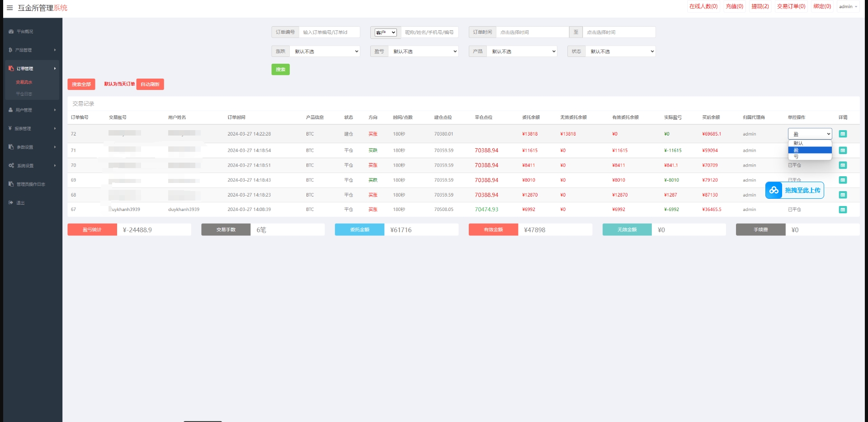Click the 产品管理 bitcoin icon
Screen dimensions: 868x422
coord(10,50)
